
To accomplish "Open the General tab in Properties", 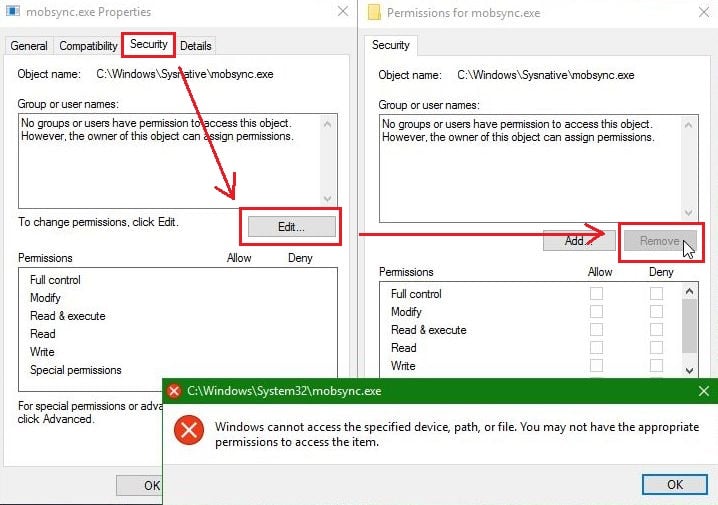I will click(29, 46).
